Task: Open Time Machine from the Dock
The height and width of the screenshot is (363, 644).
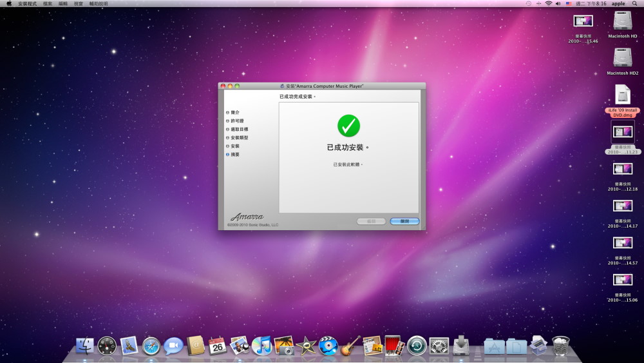Action: pyautogui.click(x=417, y=346)
